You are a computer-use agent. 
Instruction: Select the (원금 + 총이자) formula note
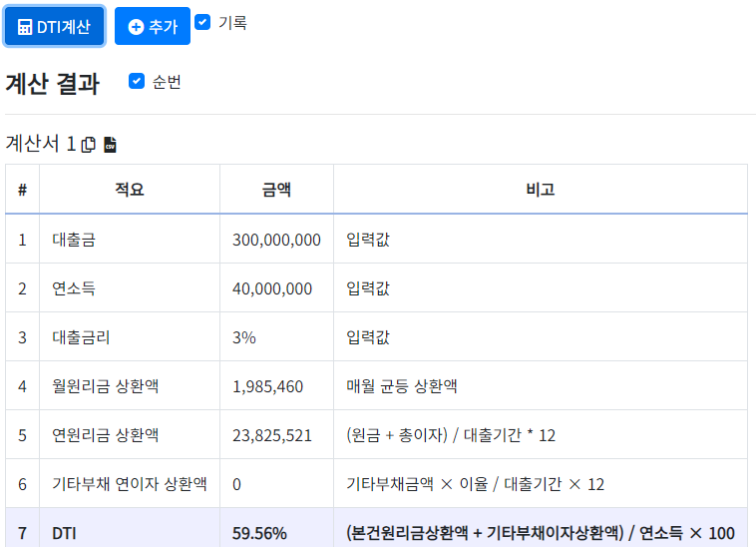click(x=451, y=435)
